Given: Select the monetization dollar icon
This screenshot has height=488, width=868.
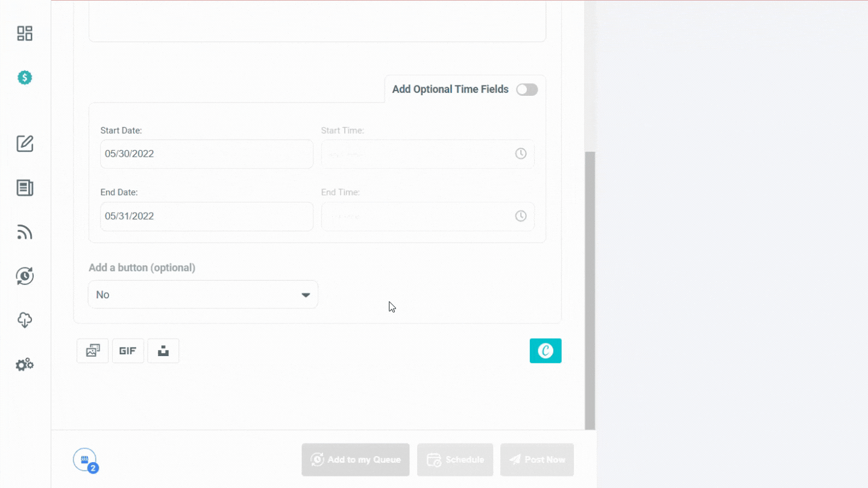Looking at the screenshot, I should coord(25,77).
